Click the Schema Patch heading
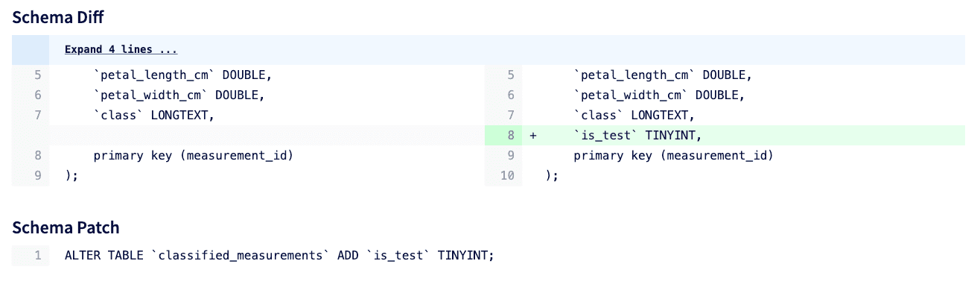This screenshot has width=980, height=299. (x=66, y=227)
